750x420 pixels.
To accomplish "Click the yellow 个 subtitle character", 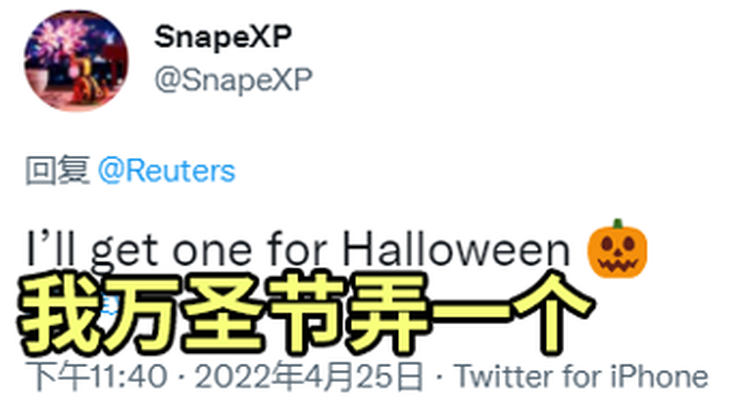I will point(553,313).
